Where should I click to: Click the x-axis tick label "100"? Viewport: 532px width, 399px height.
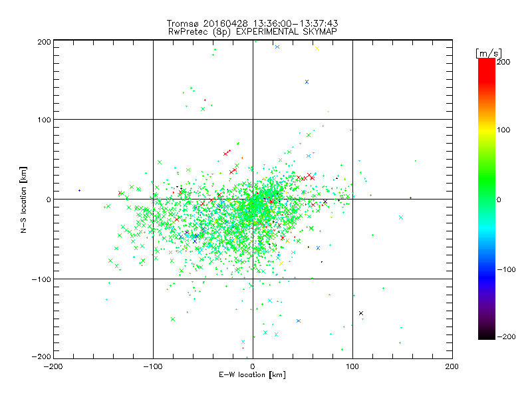352,366
